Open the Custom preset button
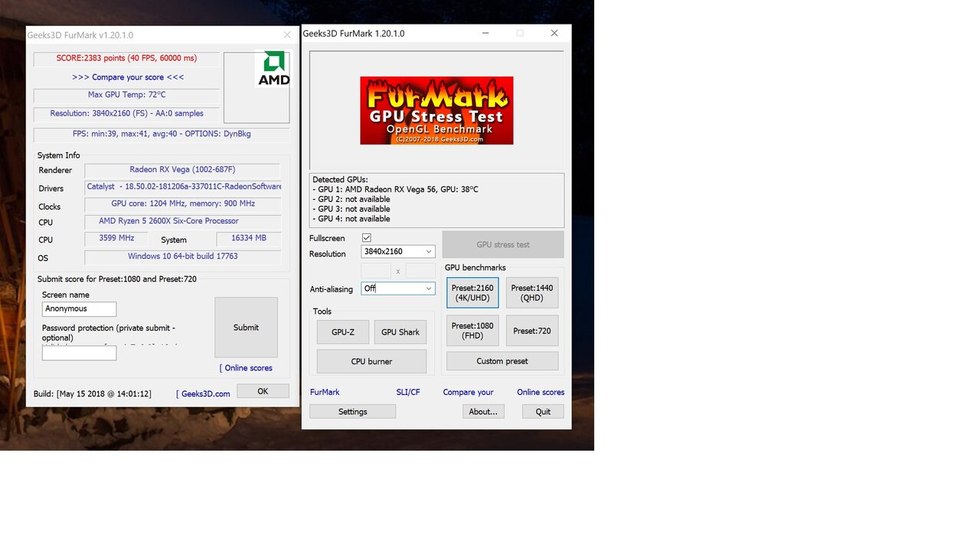Viewport: 980px width, 551px height. (502, 361)
